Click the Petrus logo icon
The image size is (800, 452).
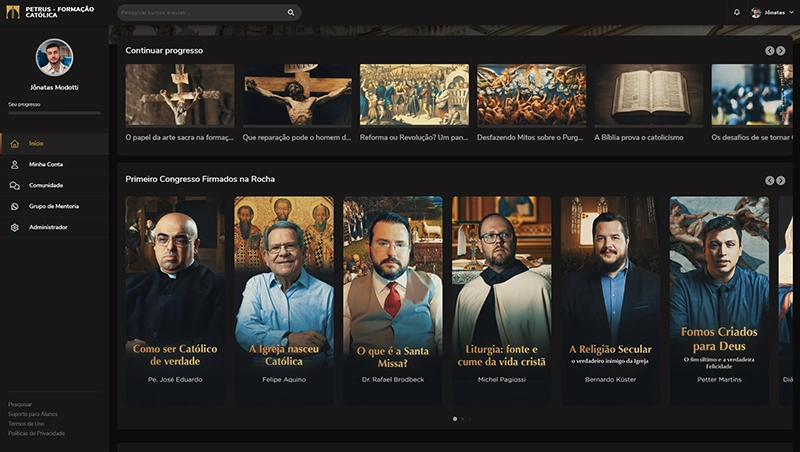tap(13, 12)
